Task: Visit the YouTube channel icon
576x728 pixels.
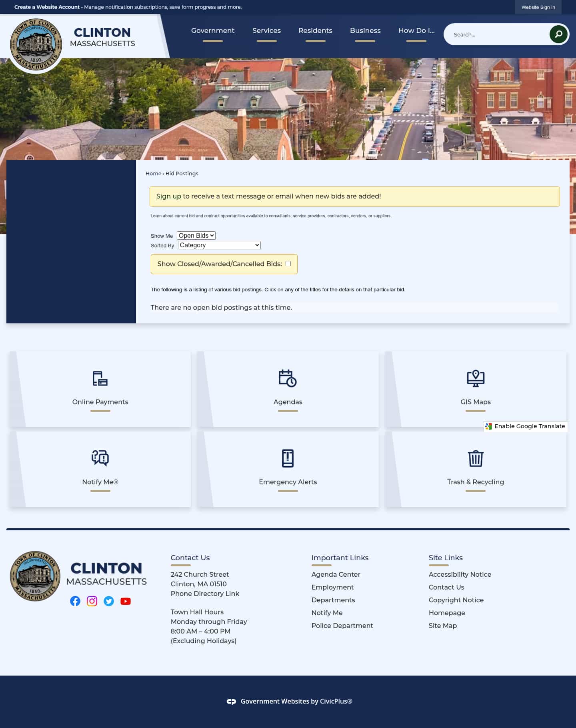Action: coord(126,601)
